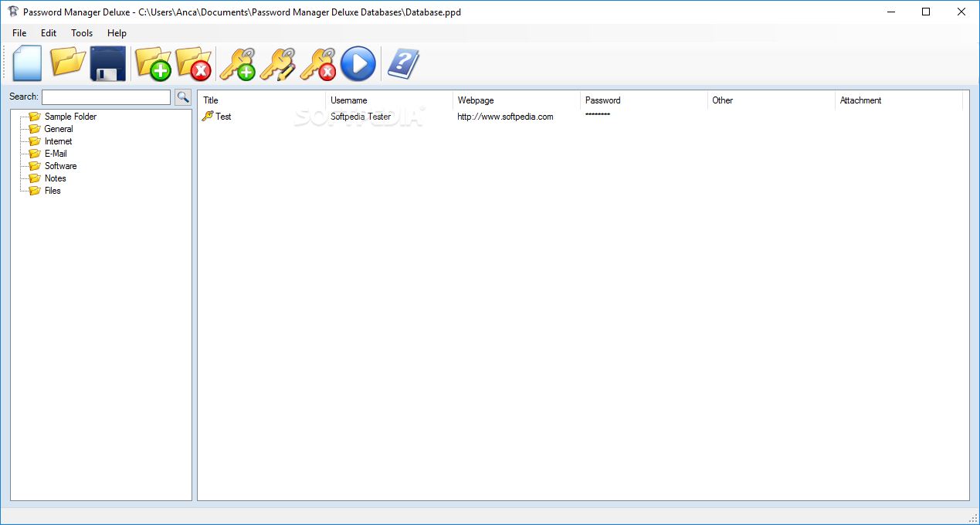This screenshot has width=980, height=525.
Task: Sort by the Title column header
Action: point(262,100)
